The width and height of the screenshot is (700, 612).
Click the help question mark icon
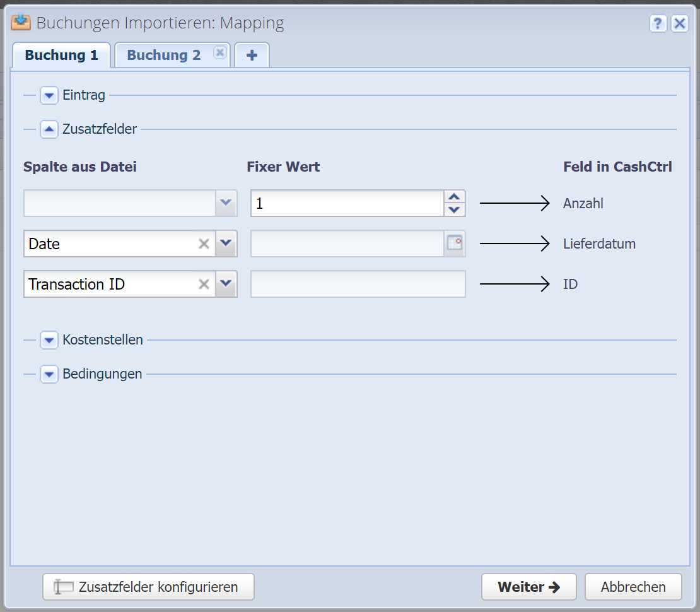point(658,24)
